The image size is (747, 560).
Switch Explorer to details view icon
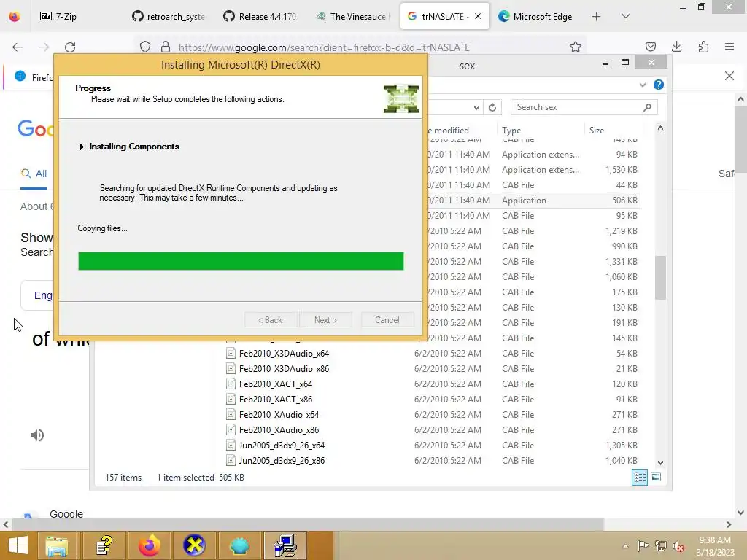[640, 477]
